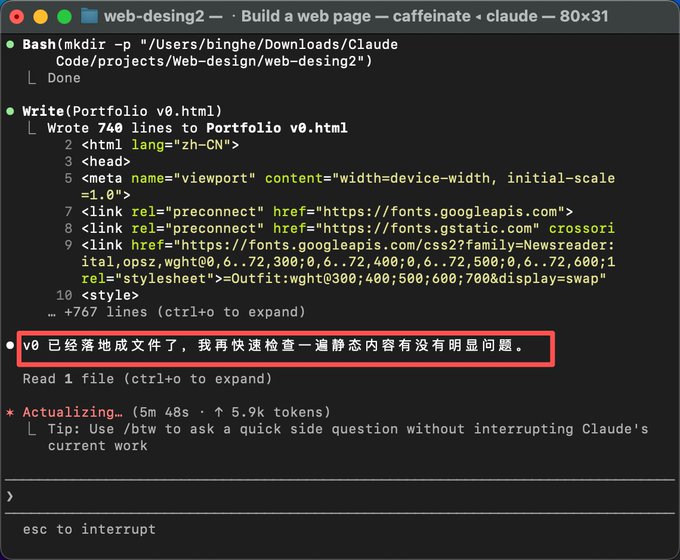
Task: Click the yellow minimize window button
Action: pyautogui.click(x=40, y=16)
